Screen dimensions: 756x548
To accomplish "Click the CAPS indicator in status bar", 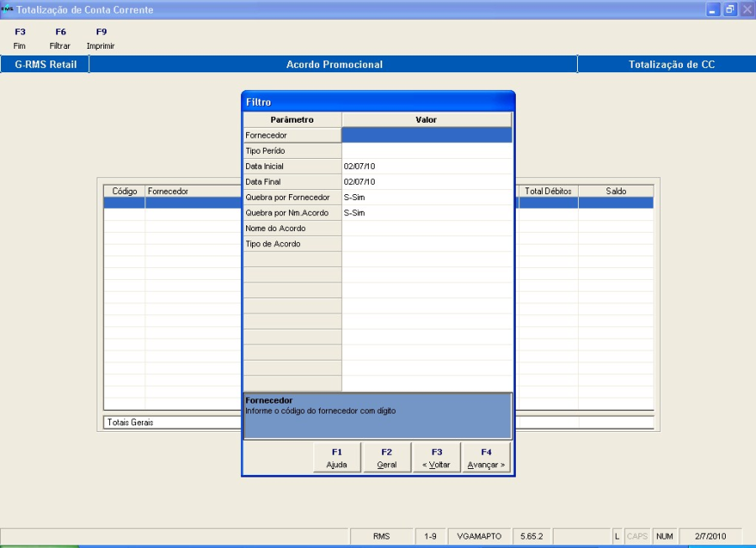I will 637,536.
